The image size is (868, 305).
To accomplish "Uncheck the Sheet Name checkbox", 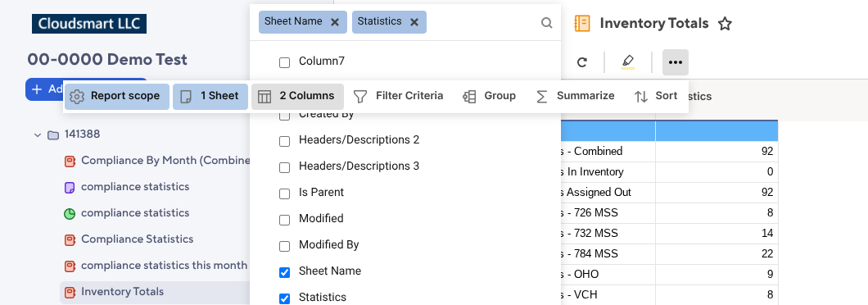I will point(284,272).
